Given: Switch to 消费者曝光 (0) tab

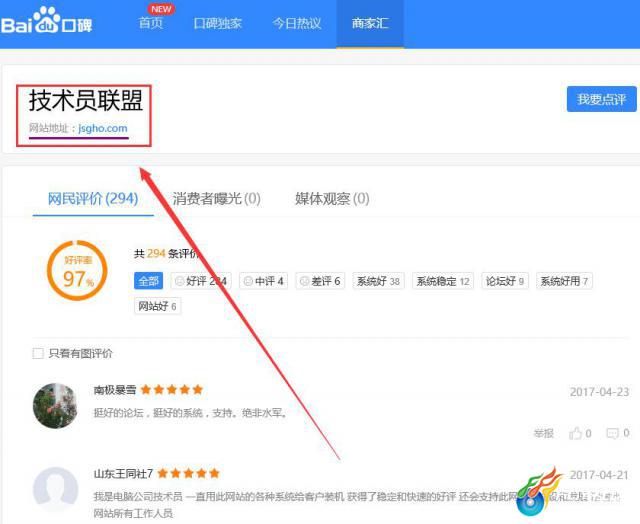Looking at the screenshot, I should [x=216, y=199].
